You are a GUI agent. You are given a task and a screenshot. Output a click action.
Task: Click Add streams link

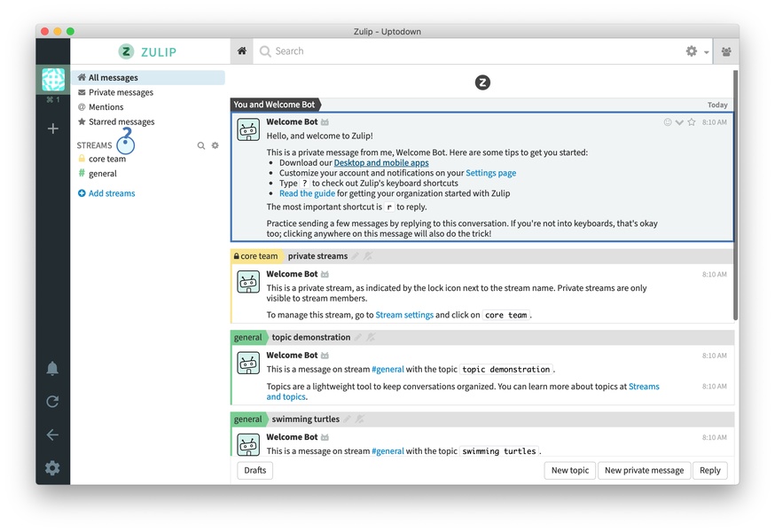(x=106, y=193)
